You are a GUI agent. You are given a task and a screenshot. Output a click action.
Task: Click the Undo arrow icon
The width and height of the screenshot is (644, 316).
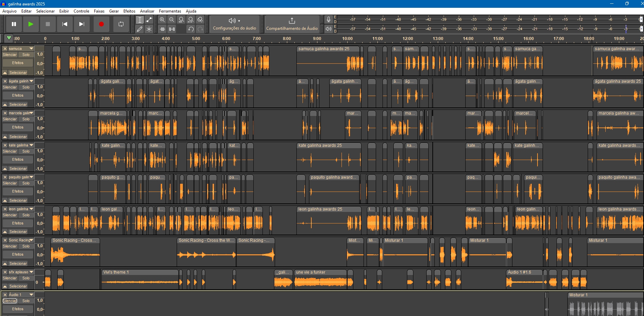191,29
